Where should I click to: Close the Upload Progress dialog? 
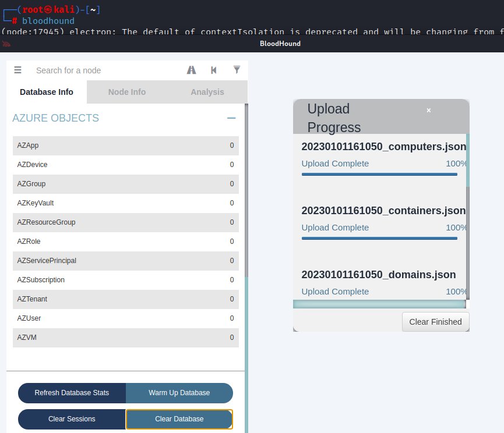click(428, 111)
